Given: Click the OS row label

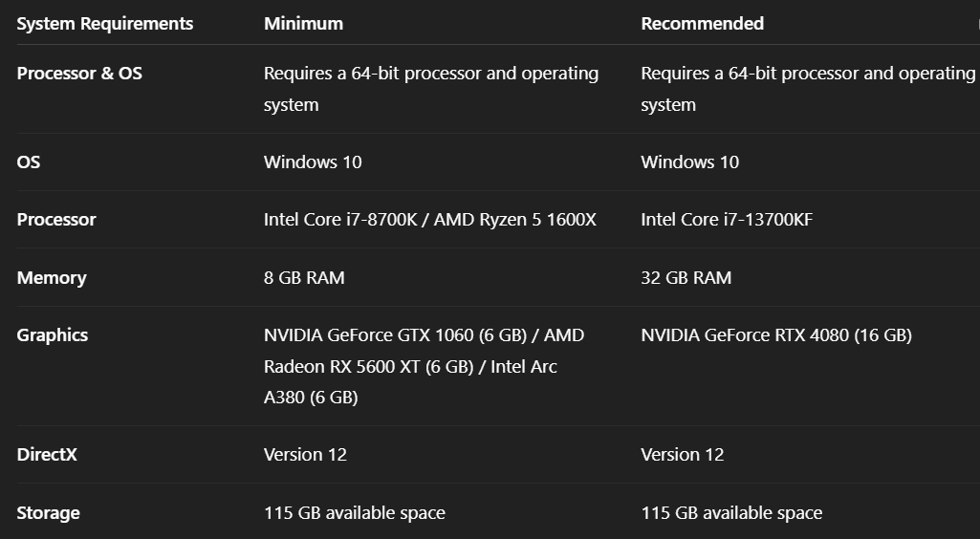Looking at the screenshot, I should (29, 162).
